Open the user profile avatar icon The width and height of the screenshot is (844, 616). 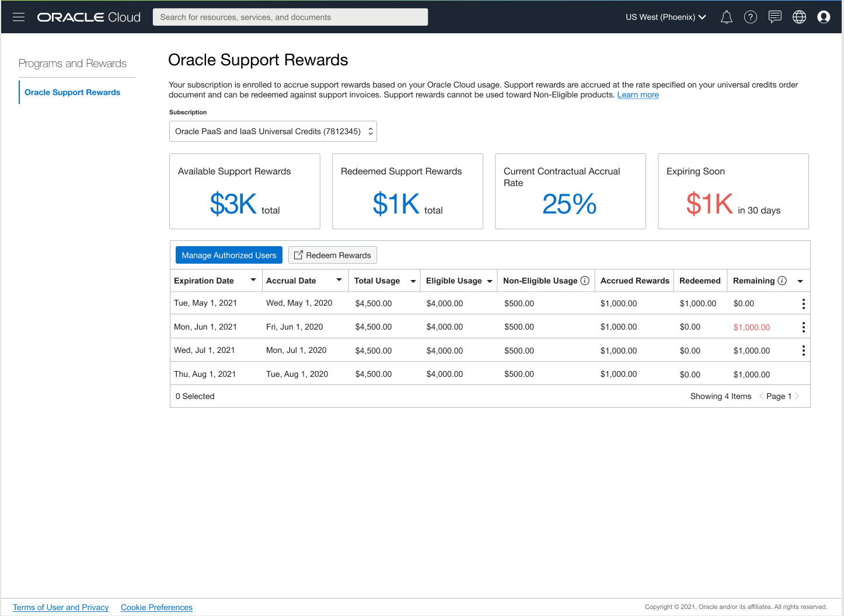click(x=824, y=17)
